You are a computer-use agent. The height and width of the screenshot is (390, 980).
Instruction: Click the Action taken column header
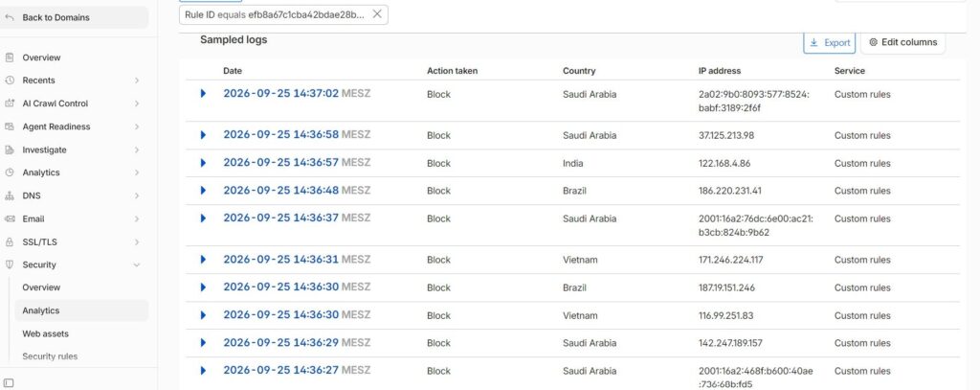(x=452, y=71)
